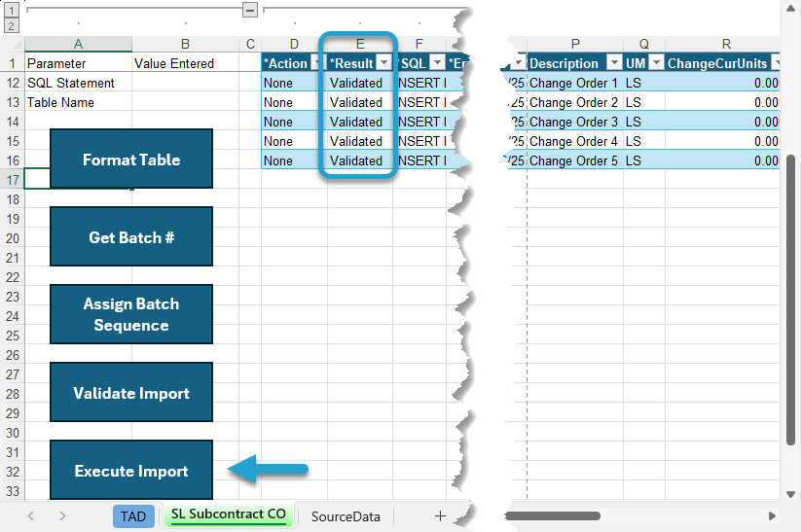Image resolution: width=801 pixels, height=532 pixels.
Task: Show outline level 1
Action: [x=12, y=10]
